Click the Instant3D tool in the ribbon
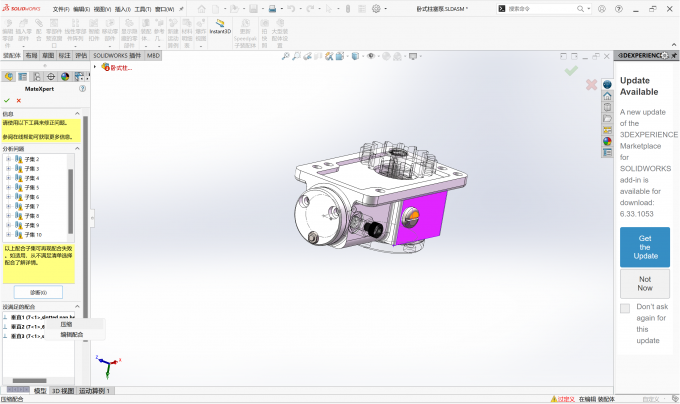The height and width of the screenshot is (404, 680). coord(220,26)
